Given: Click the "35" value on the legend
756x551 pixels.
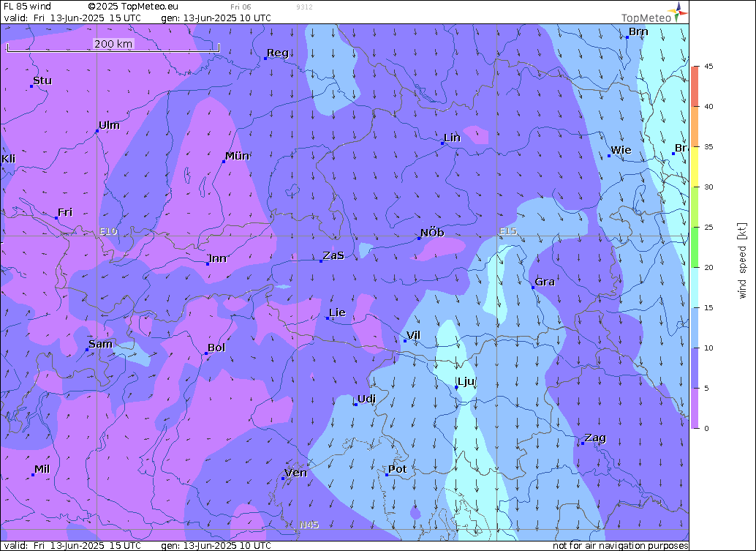Looking at the screenshot, I should [x=708, y=146].
